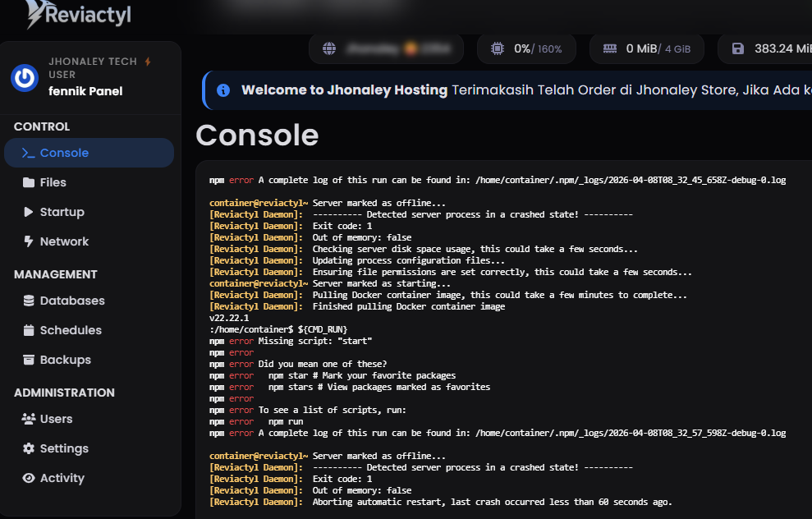The height and width of the screenshot is (519, 812).
Task: Go to the Schedules page
Action: click(x=71, y=330)
